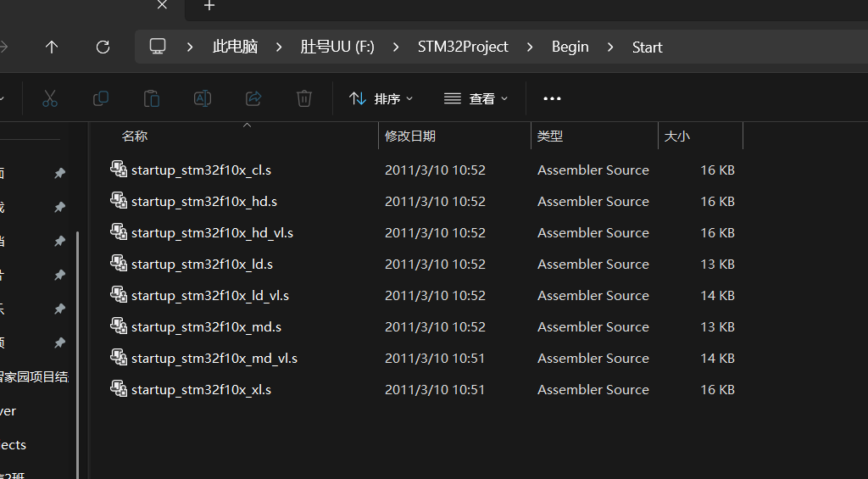Open the 查看 view dropdown
The height and width of the screenshot is (479, 868).
click(x=476, y=98)
